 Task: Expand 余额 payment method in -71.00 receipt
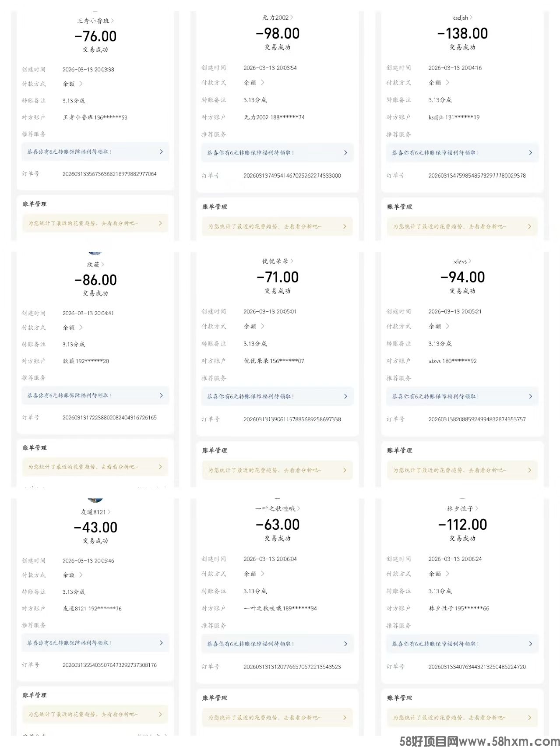pos(262,326)
